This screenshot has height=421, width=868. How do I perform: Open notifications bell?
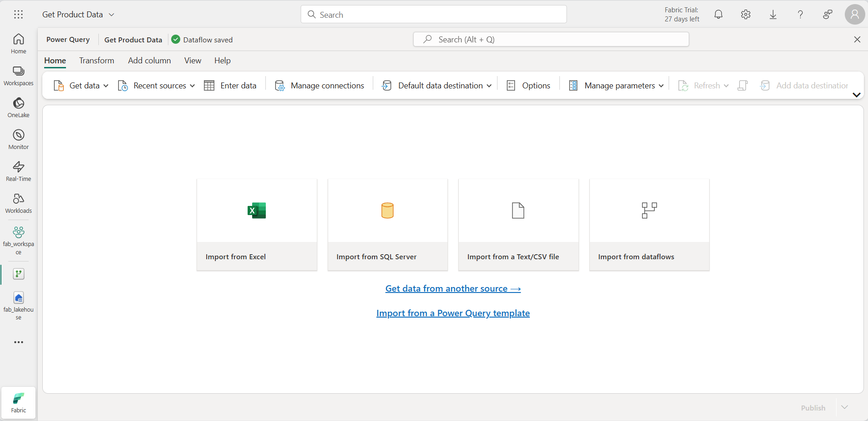tap(718, 15)
